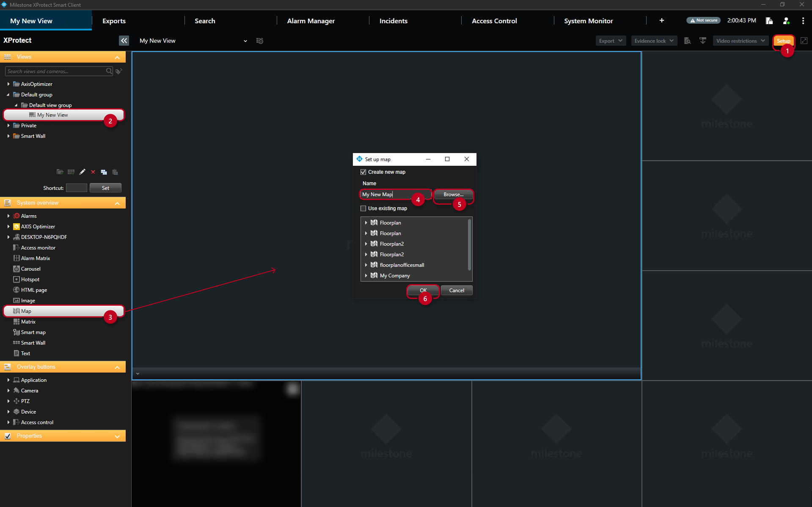Screen dimensions: 812x507
Task: Click the Set shortcut button
Action: coord(105,188)
